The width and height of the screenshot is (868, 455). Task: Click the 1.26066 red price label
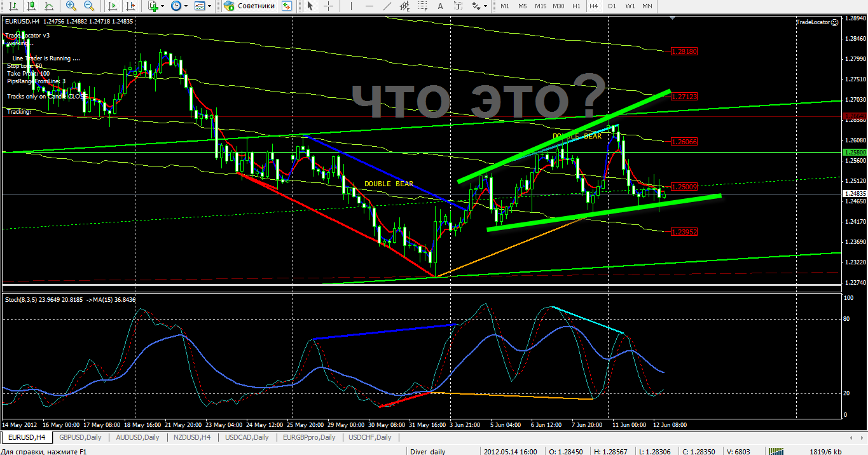[x=684, y=142]
